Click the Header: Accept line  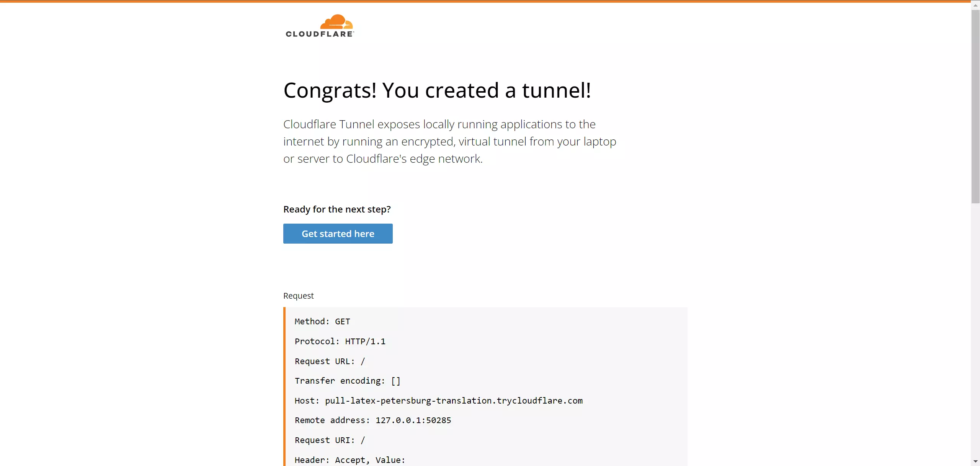coord(350,460)
